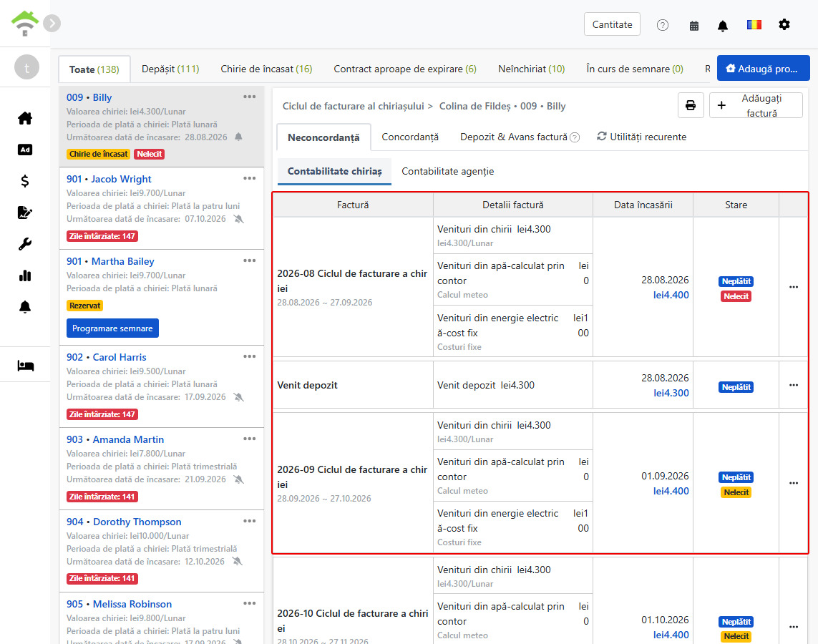Change language via Romanian flag

pos(754,24)
